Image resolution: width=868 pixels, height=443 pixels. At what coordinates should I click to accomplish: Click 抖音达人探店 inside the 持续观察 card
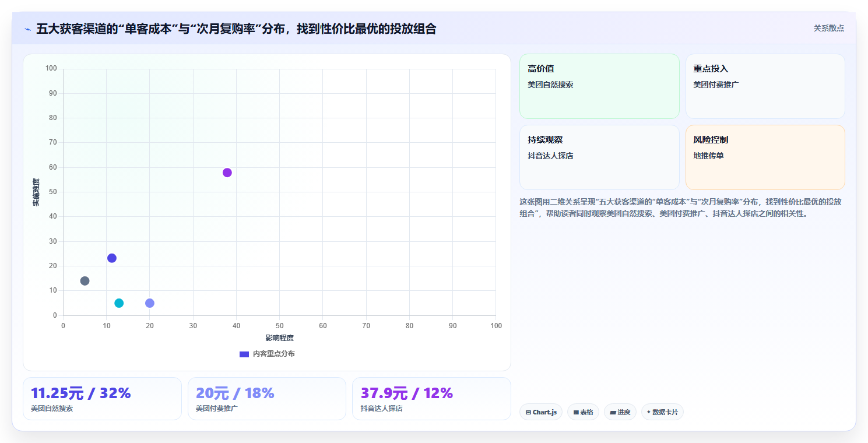(x=550, y=156)
